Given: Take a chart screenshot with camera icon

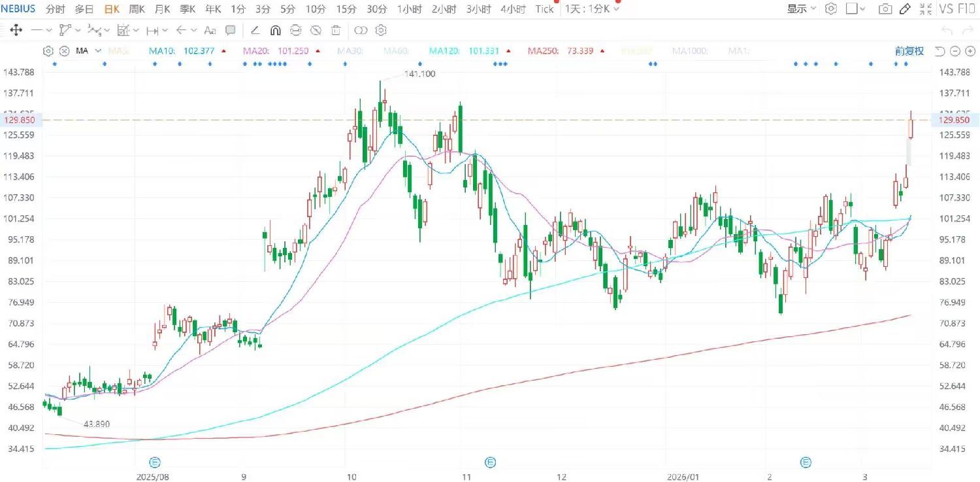Looking at the screenshot, I should point(885,9).
